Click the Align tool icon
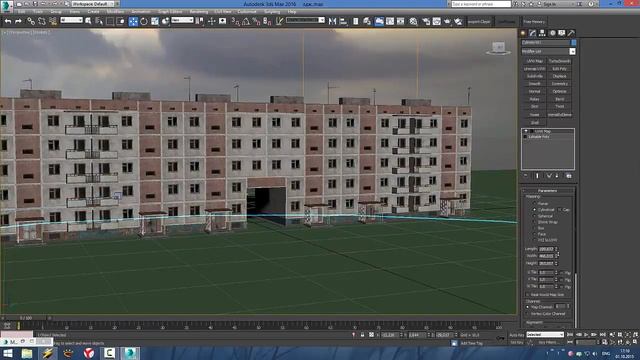Screen dimensions: 640x360 click(343, 21)
